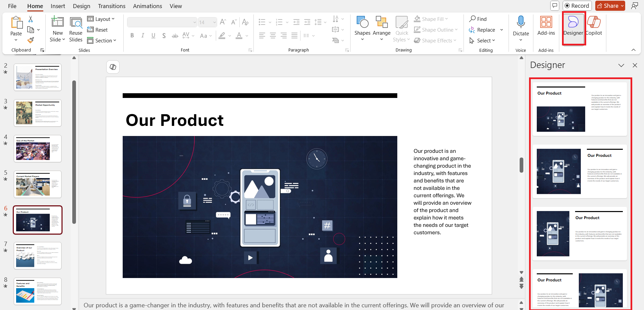Switch to the Transitions tab
Screen dimensions: 644x310
tap(112, 6)
